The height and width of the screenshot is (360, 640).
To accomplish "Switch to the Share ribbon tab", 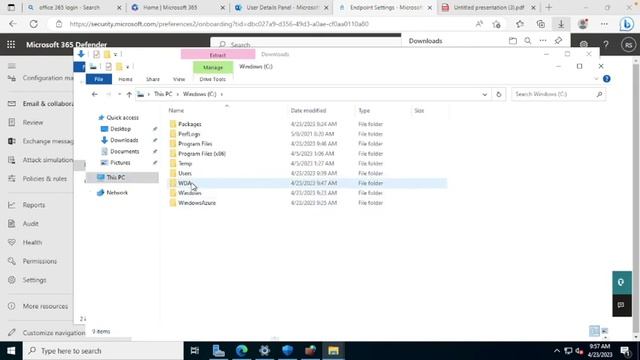I will 153,79.
